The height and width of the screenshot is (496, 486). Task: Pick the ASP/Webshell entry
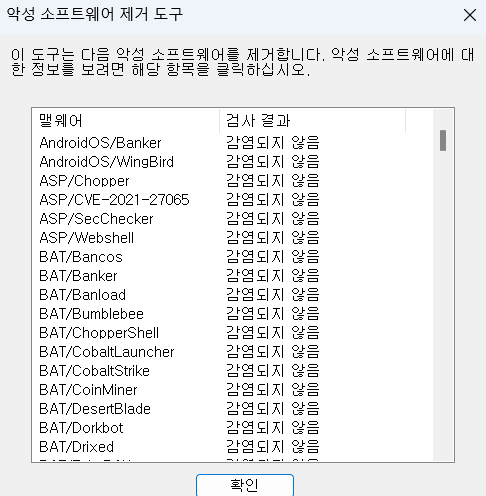click(x=86, y=238)
